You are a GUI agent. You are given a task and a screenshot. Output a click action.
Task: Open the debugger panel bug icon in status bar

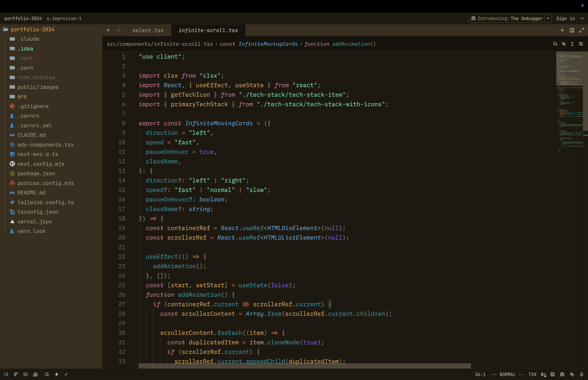562,374
